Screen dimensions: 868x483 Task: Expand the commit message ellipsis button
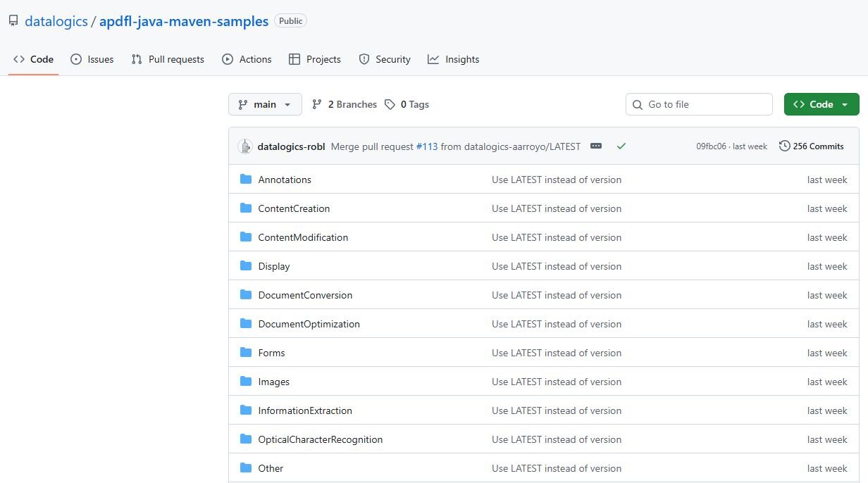tap(596, 146)
